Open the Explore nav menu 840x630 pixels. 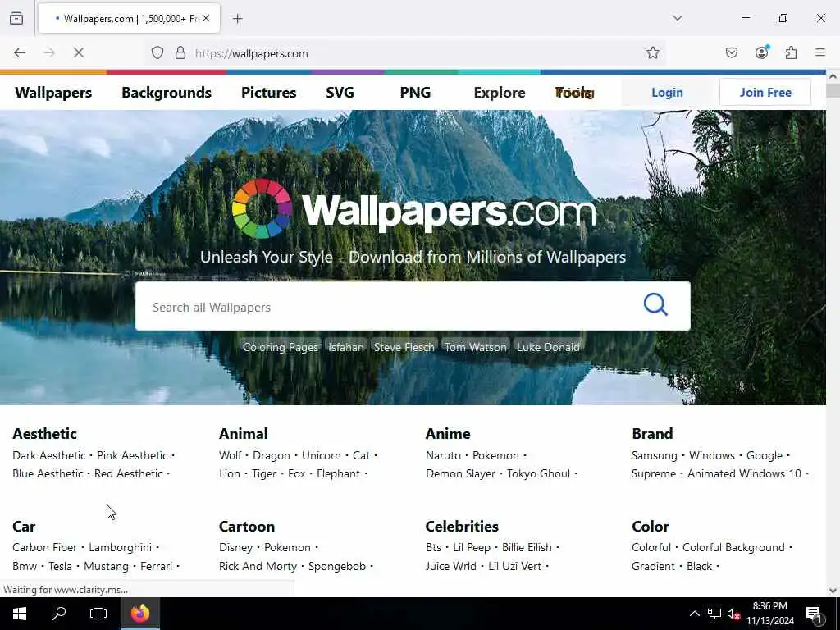point(500,93)
